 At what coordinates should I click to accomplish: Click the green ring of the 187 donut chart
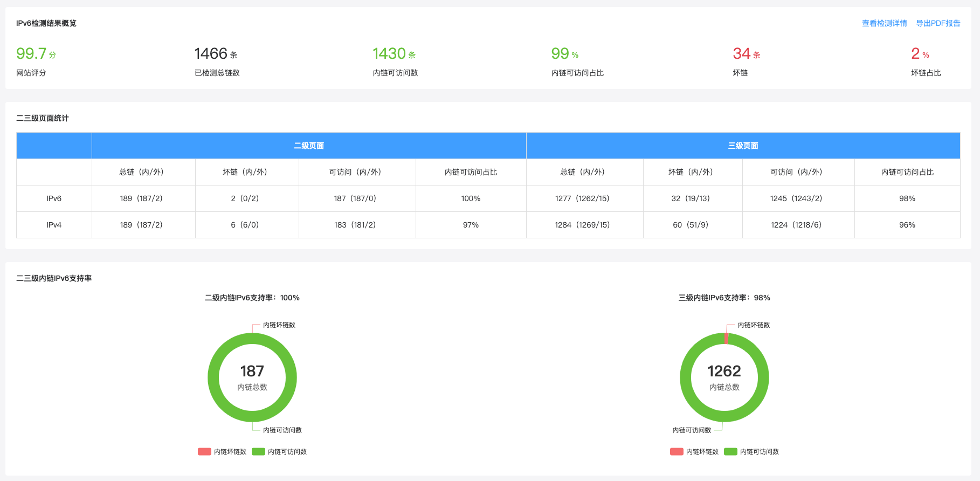point(213,377)
